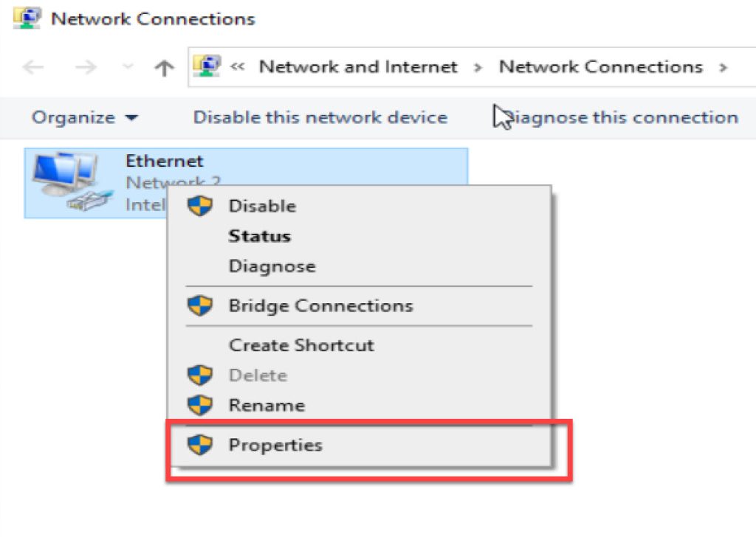Expand the chevron after Network and Internet

coord(478,68)
